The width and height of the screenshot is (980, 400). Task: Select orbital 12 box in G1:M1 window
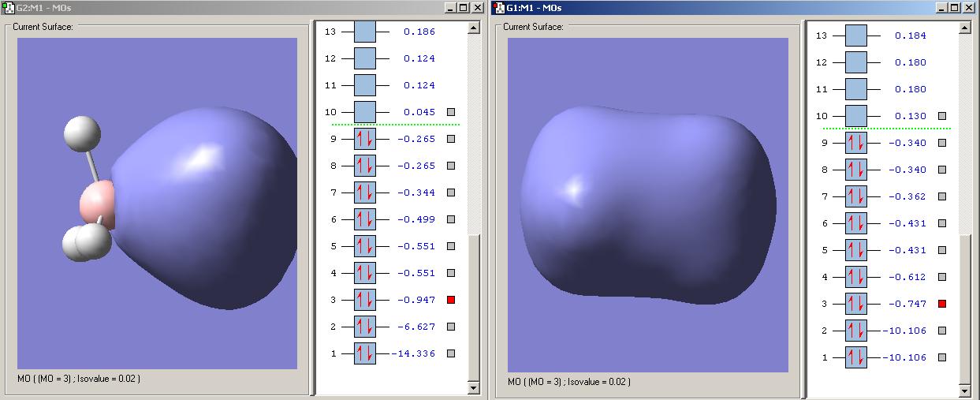(x=856, y=62)
